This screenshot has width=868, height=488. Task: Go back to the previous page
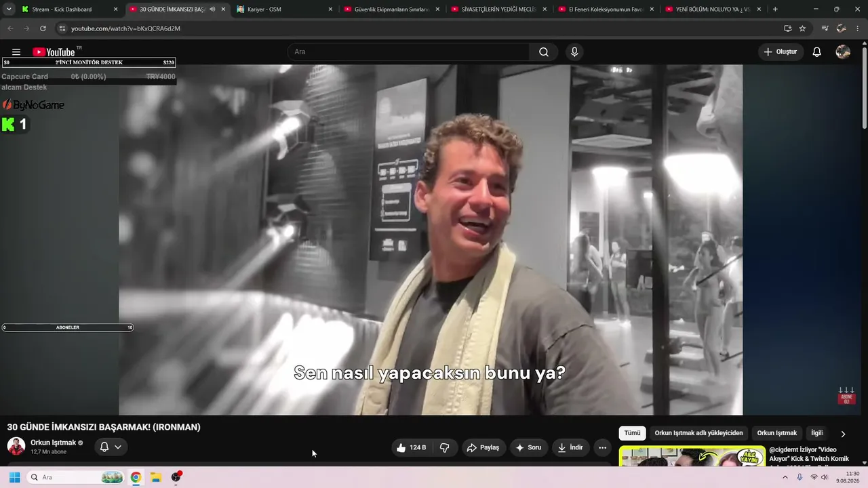(10, 28)
